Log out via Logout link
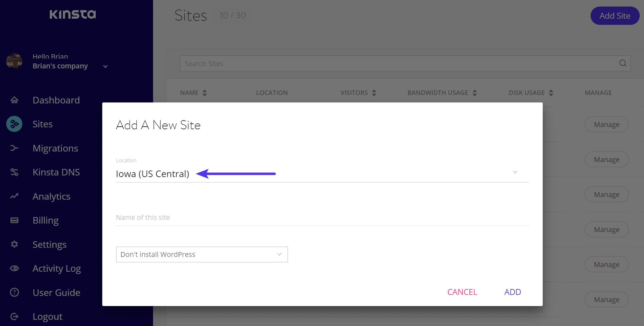Screen dimensions: 644x326 tap(48, 317)
